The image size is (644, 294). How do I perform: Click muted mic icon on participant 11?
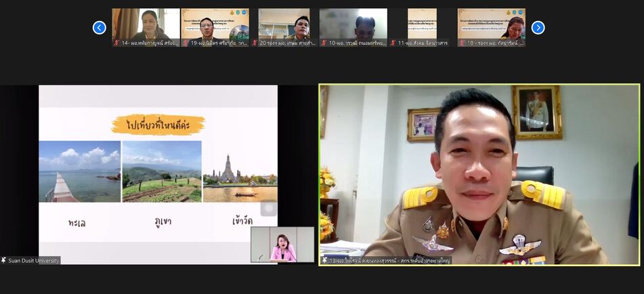(x=393, y=43)
